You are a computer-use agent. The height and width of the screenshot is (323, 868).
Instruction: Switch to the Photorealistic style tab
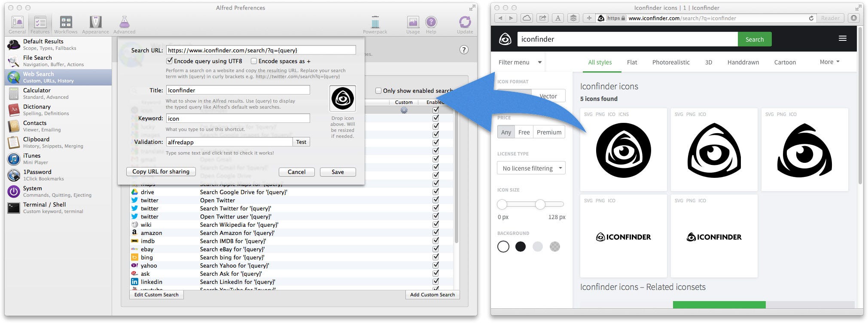coord(671,62)
